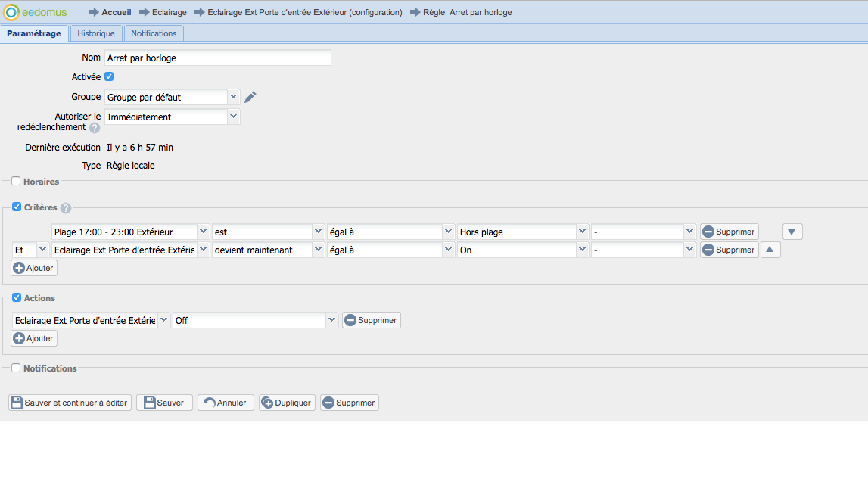Enable the Notifications section checkbox
The height and width of the screenshot is (482, 868).
[x=16, y=368]
